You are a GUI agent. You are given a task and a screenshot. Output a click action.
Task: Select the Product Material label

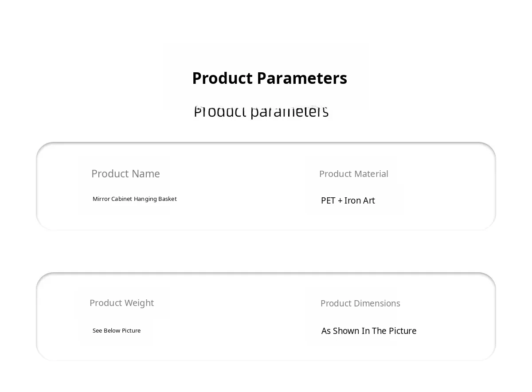(353, 174)
